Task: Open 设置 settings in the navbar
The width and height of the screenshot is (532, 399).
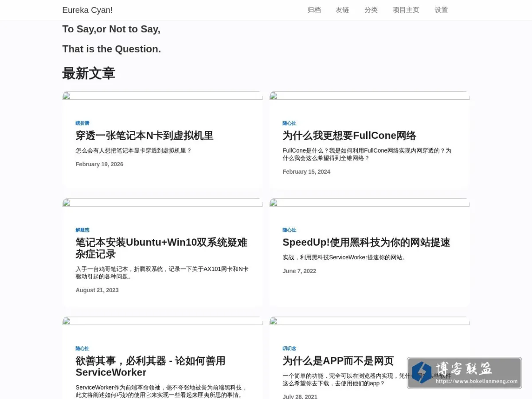Action: click(441, 10)
